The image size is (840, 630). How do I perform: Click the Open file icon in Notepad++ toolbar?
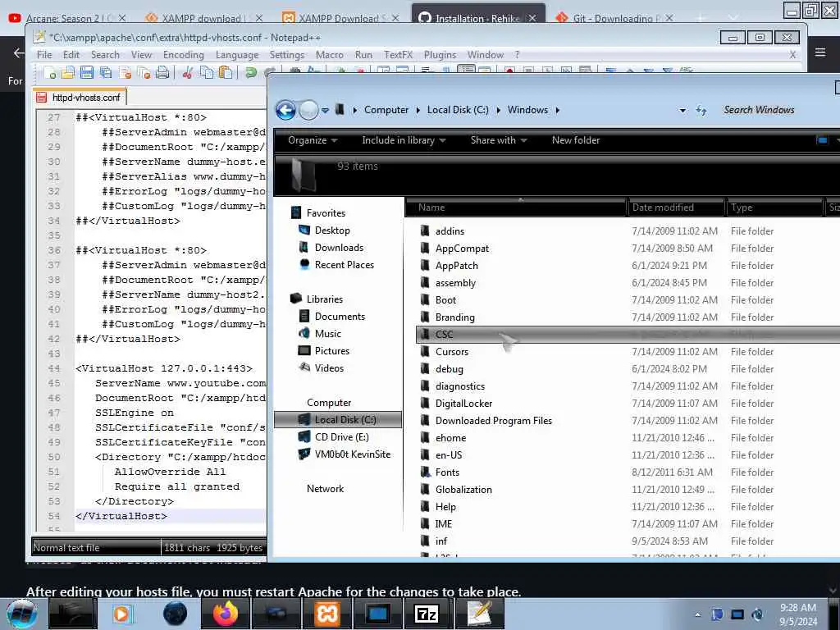pyautogui.click(x=68, y=73)
